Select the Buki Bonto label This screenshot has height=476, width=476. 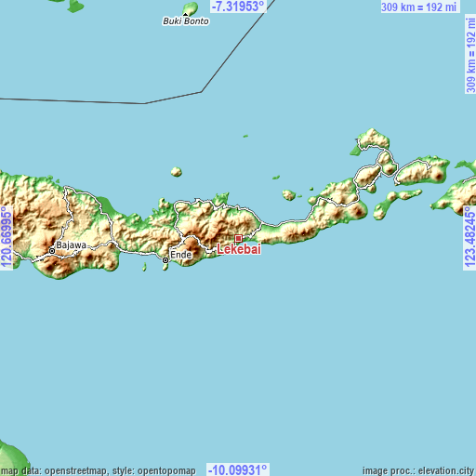[186, 21]
